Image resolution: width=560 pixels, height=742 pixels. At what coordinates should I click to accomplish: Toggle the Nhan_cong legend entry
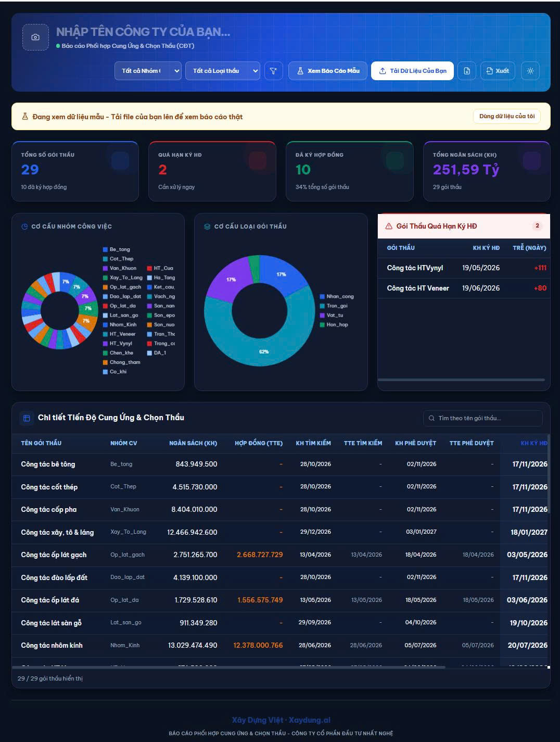(337, 296)
